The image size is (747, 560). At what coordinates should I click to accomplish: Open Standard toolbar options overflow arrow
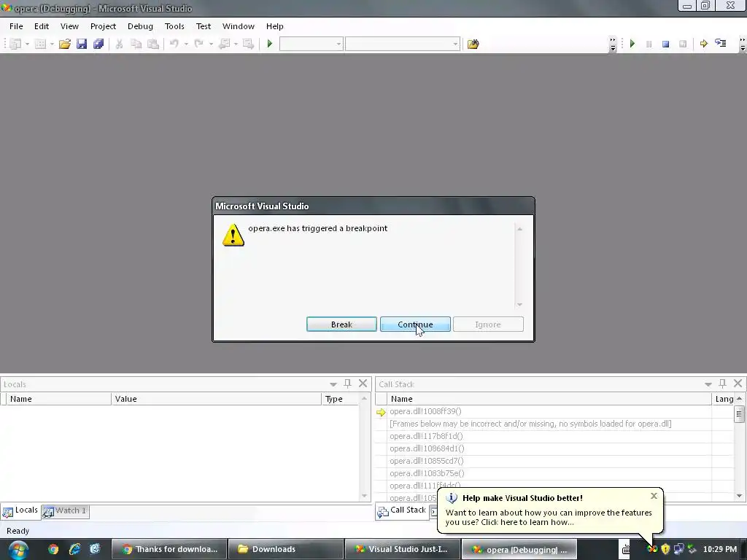click(x=613, y=44)
